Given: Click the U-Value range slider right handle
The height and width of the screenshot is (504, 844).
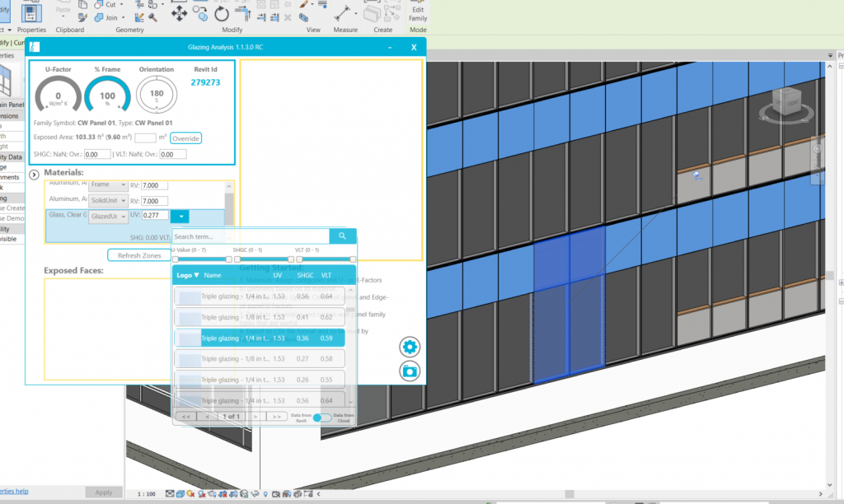Looking at the screenshot, I should [x=229, y=259].
